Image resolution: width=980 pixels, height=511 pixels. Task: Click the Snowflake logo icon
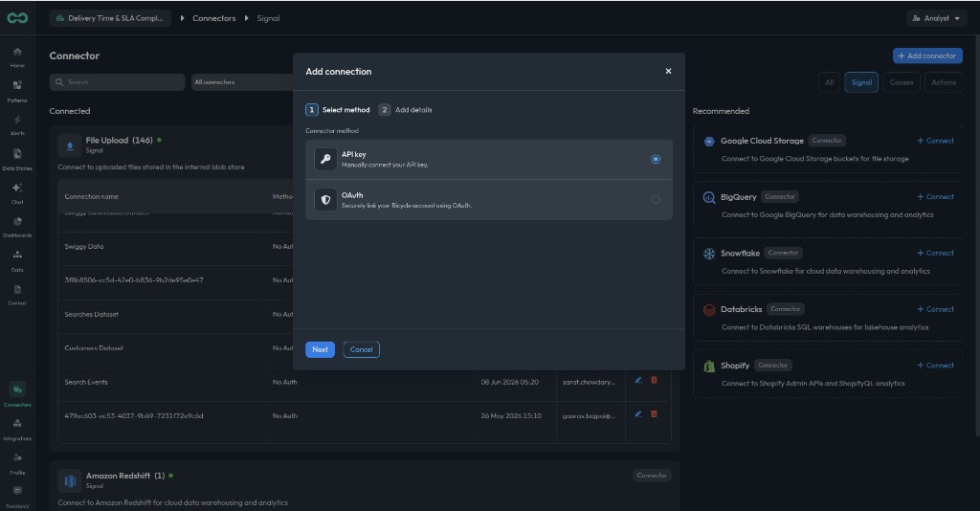[709, 254]
